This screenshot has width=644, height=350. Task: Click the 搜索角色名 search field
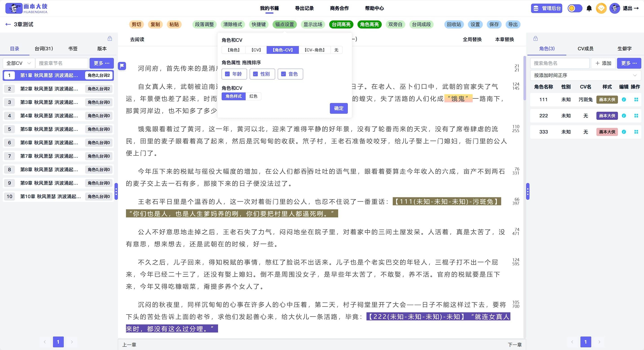point(560,63)
